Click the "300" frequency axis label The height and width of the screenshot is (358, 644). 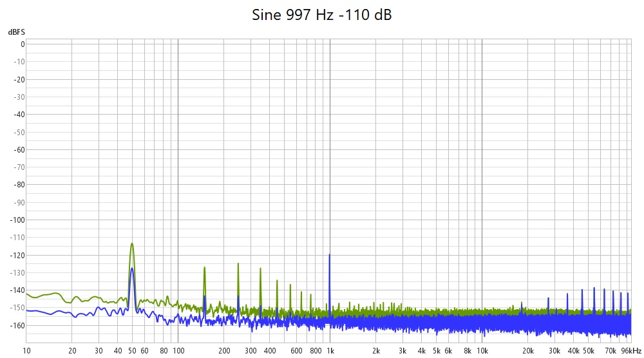pos(251,351)
